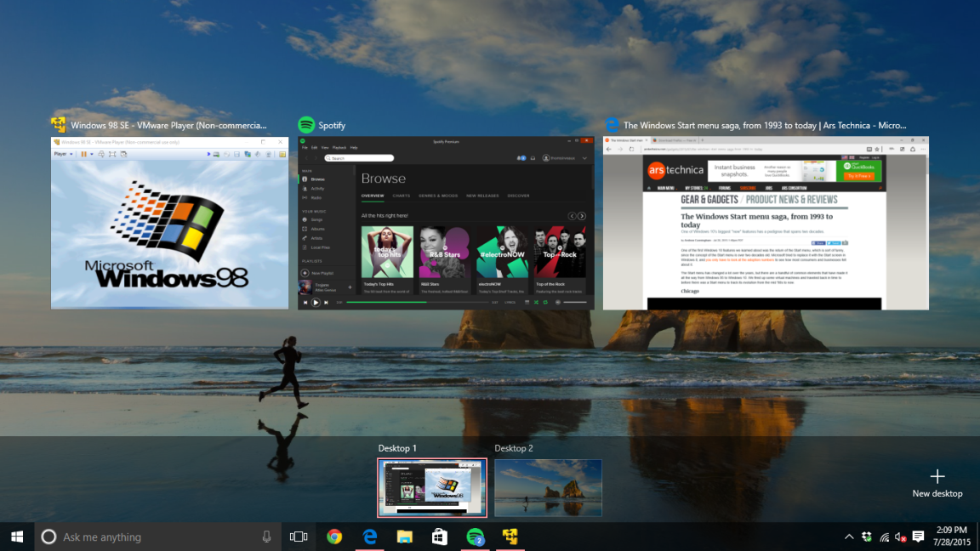Expand the Spotify account dropdown chevron
980x551 pixels.
point(584,158)
